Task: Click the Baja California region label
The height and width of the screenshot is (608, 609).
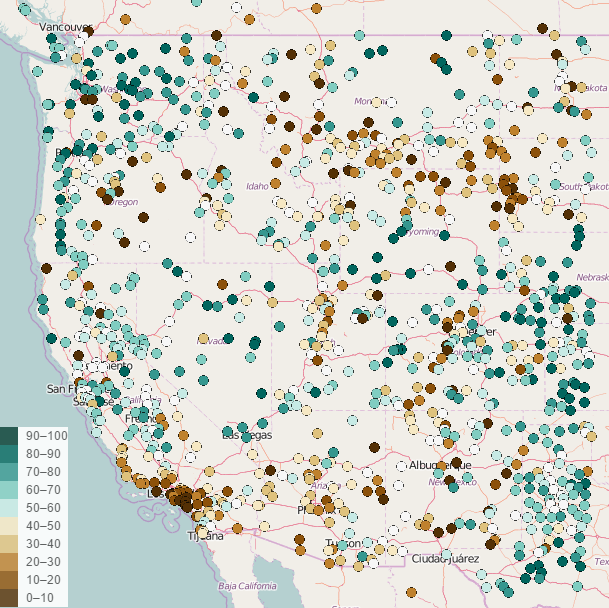Action: 246,585
